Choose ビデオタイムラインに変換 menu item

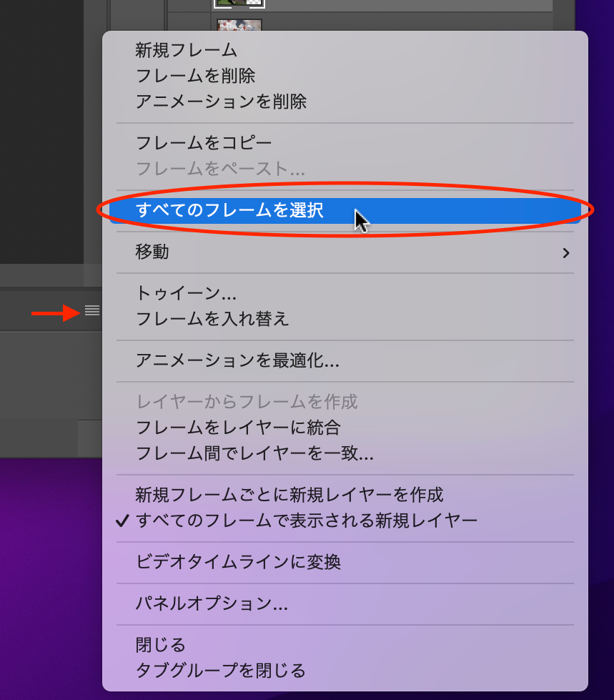pos(345,562)
